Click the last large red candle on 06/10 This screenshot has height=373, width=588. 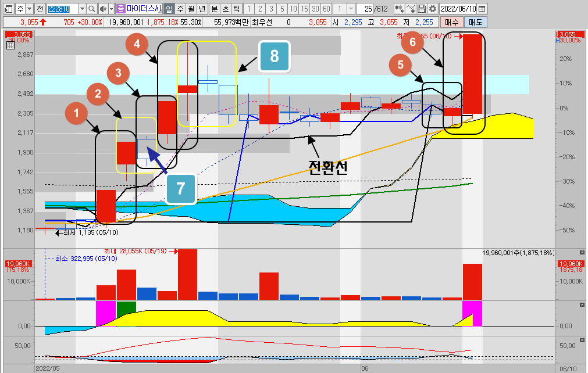(x=472, y=74)
